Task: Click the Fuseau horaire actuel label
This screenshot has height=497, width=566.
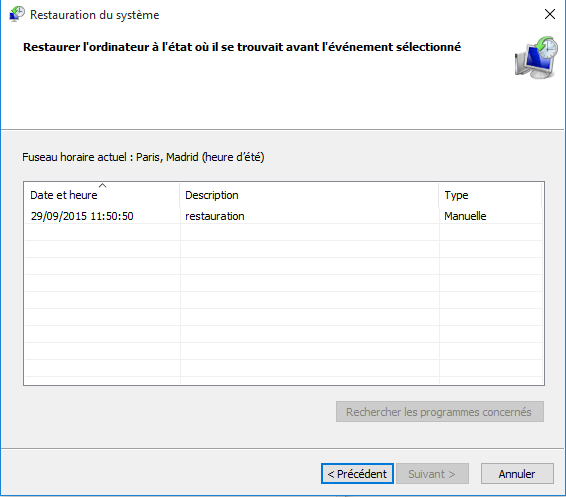Action: point(143,157)
